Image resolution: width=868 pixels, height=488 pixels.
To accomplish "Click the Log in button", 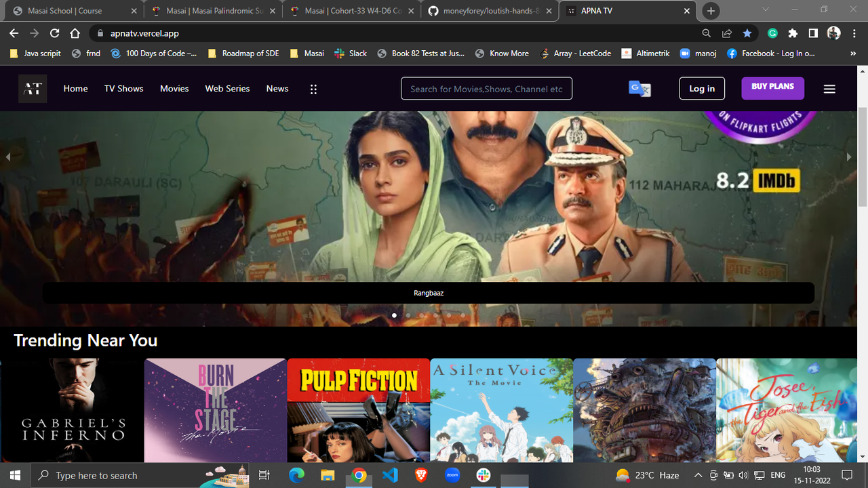I will [x=702, y=88].
